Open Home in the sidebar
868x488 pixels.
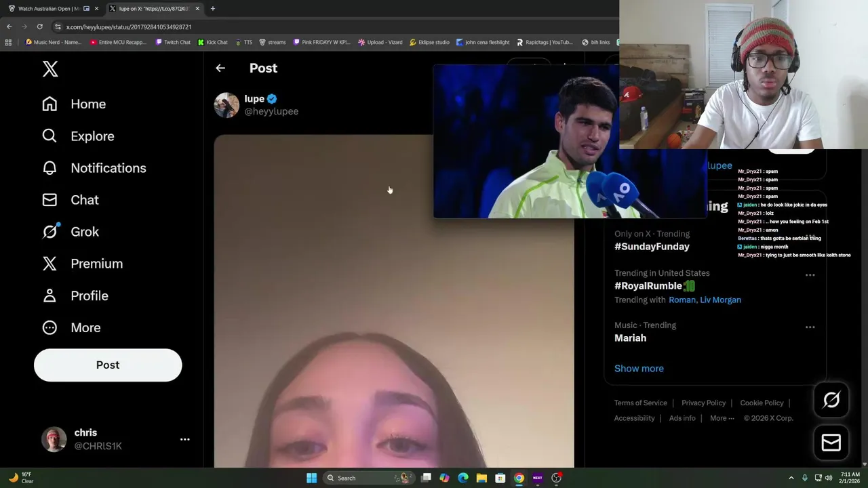click(74, 104)
